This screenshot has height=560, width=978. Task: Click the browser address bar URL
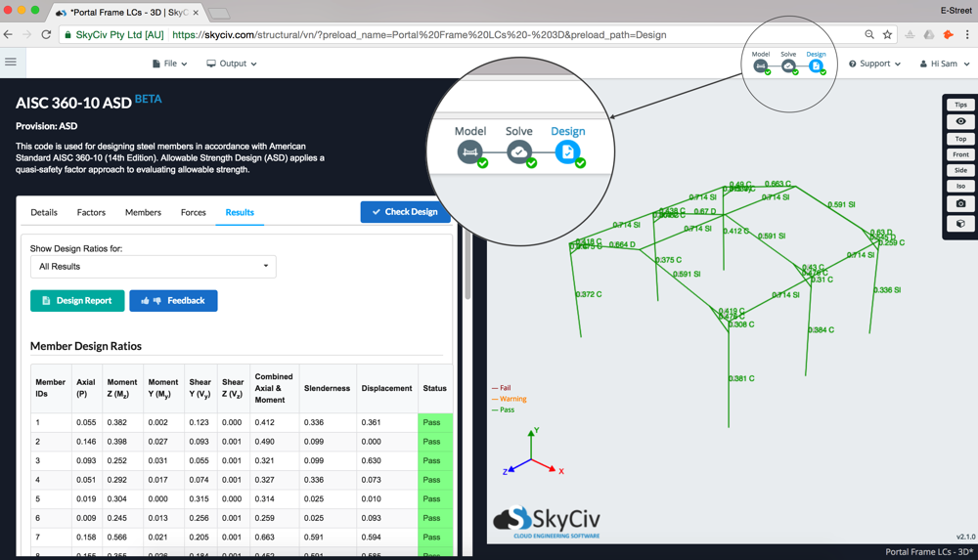point(420,35)
